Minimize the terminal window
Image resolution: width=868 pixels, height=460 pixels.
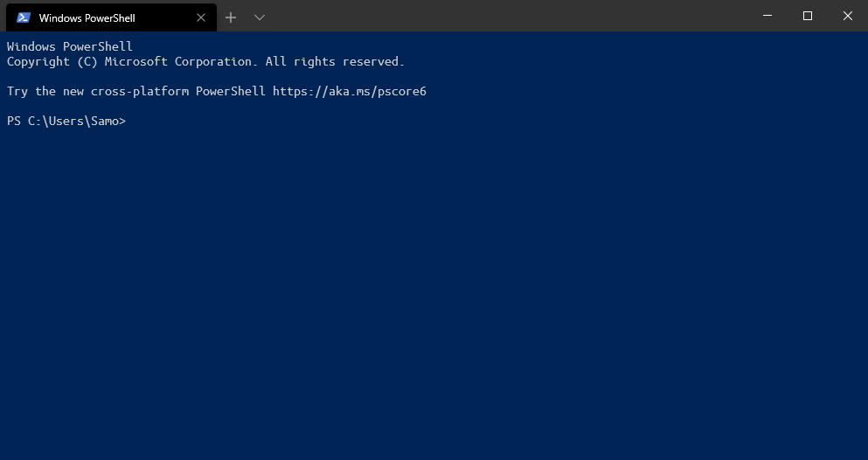point(767,16)
